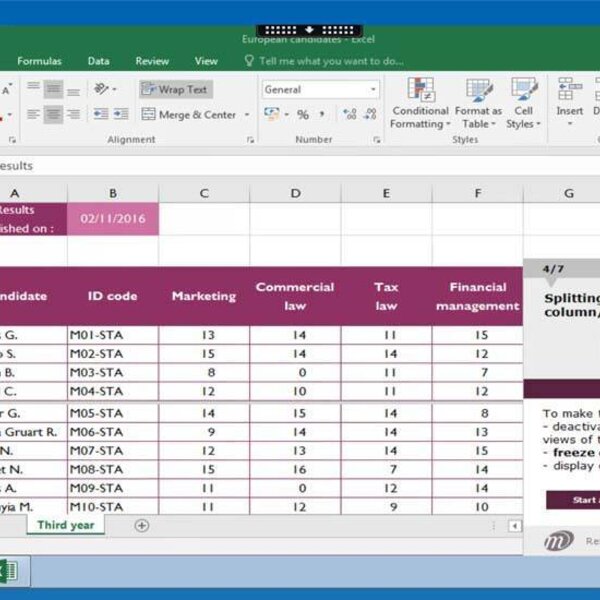Add a new sheet with plus icon
This screenshot has width=600, height=600.
click(142, 525)
